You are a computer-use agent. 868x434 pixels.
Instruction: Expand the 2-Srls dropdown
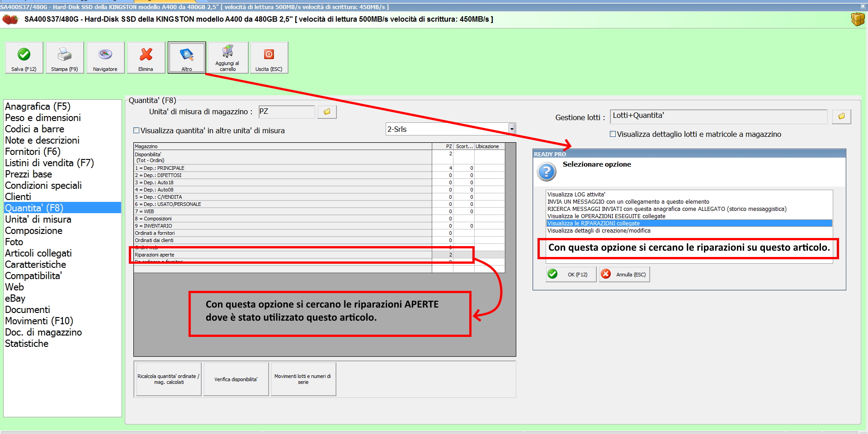point(512,129)
